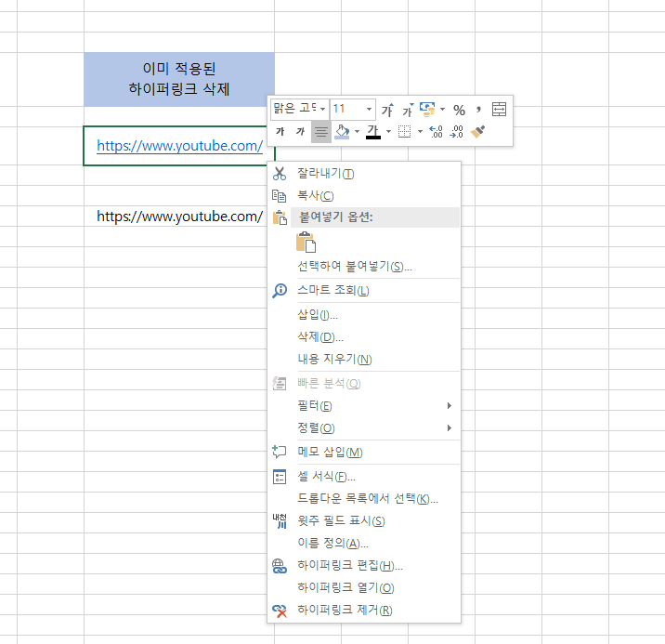
Task: Expand font color dropdown arrow
Action: [388, 132]
